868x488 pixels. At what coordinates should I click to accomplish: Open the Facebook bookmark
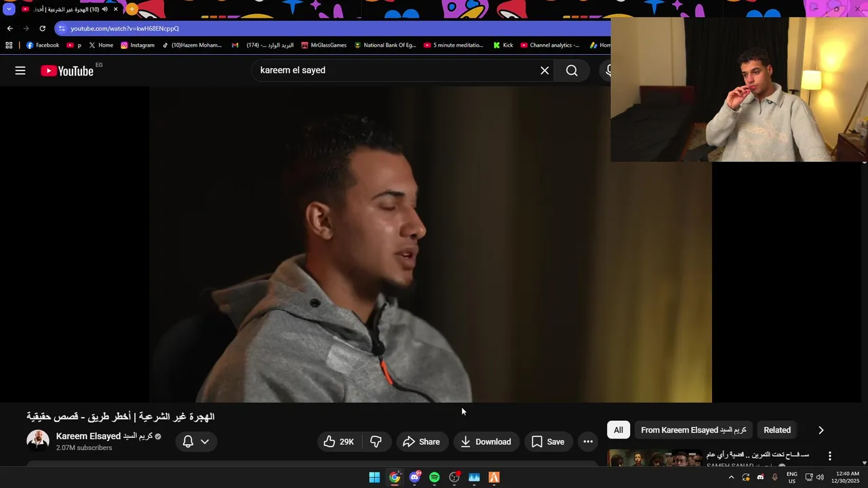tap(43, 45)
